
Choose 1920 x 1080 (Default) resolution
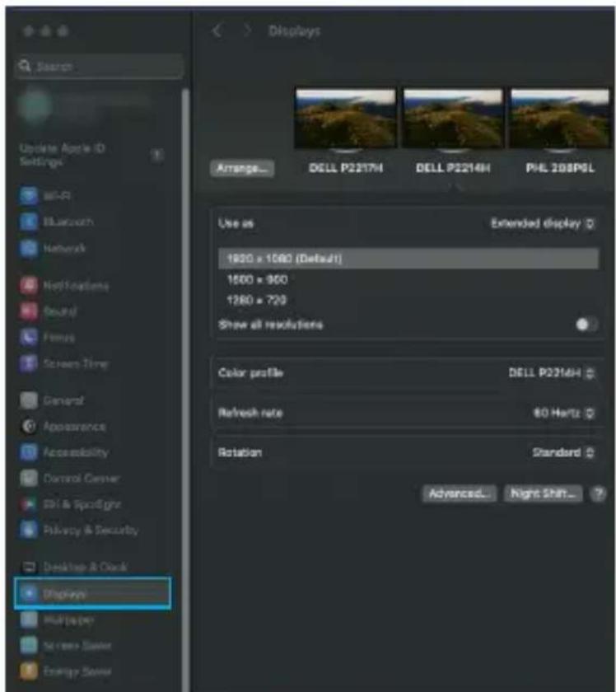[408, 259]
